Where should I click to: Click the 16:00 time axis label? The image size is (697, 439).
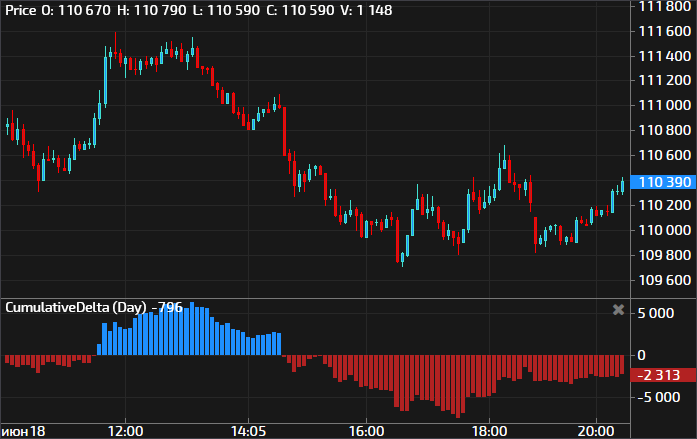[x=367, y=430]
